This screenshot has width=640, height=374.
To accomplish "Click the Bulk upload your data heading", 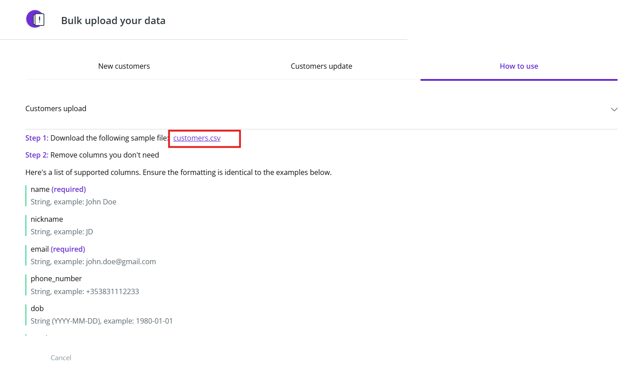I will tap(113, 20).
